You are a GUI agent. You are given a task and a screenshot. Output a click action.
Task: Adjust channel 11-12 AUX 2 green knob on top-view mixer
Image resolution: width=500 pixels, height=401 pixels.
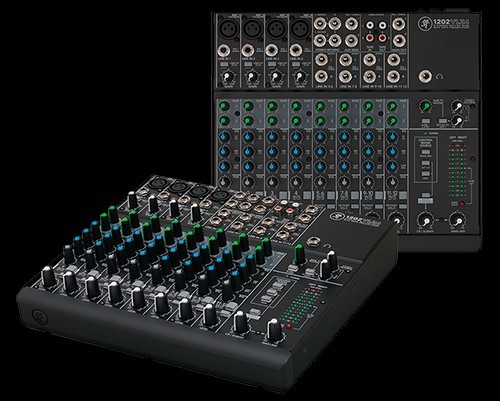pyautogui.click(x=392, y=121)
